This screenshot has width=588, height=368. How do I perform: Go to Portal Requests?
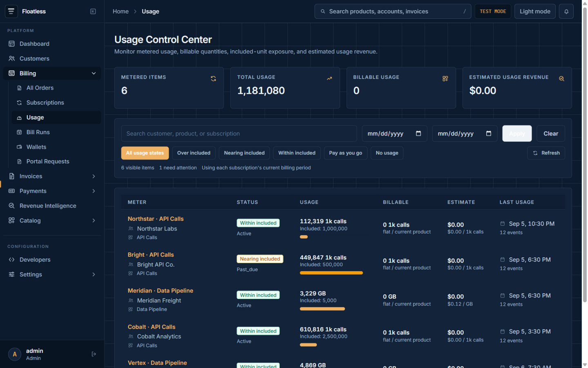tap(56, 162)
